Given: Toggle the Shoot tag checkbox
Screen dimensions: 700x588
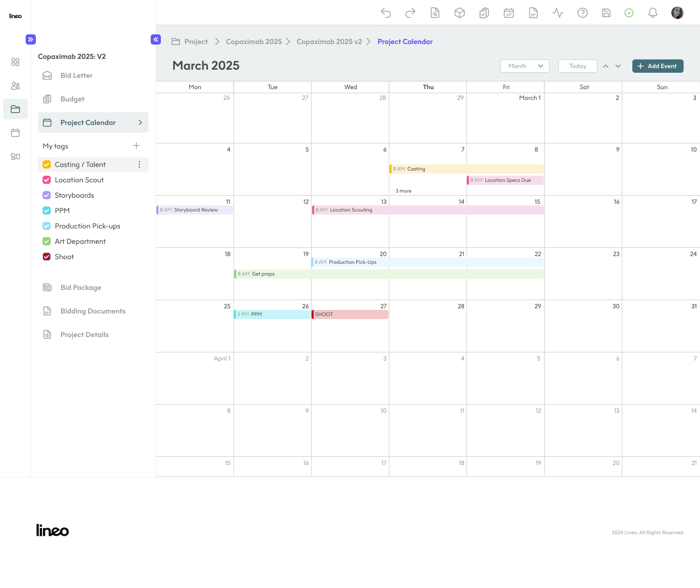Looking at the screenshot, I should 47,257.
